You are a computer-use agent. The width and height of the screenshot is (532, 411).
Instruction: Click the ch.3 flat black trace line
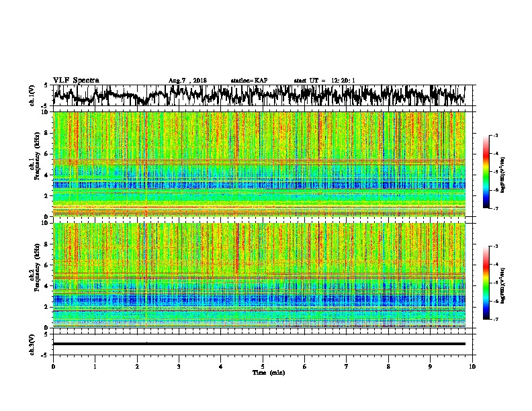tap(259, 344)
